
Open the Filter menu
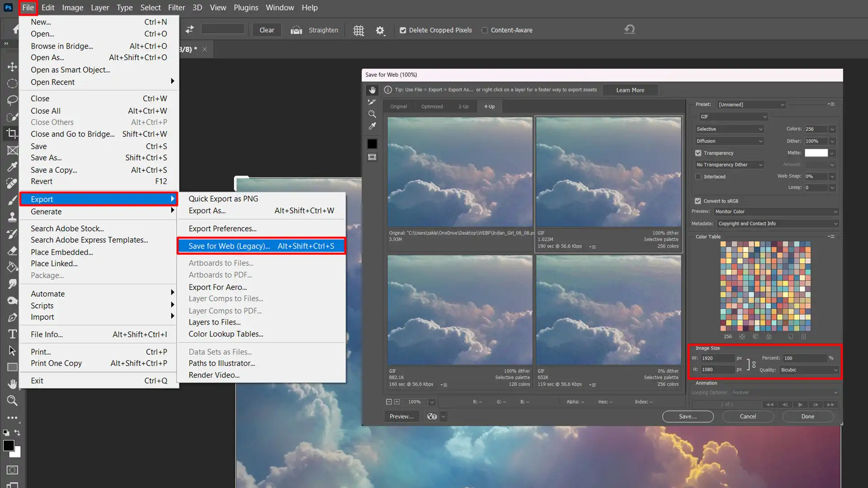point(176,8)
